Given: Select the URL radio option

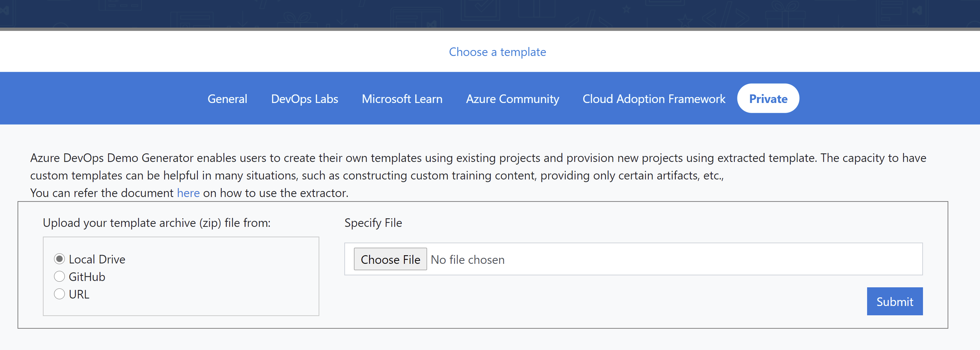Looking at the screenshot, I should coord(59,294).
